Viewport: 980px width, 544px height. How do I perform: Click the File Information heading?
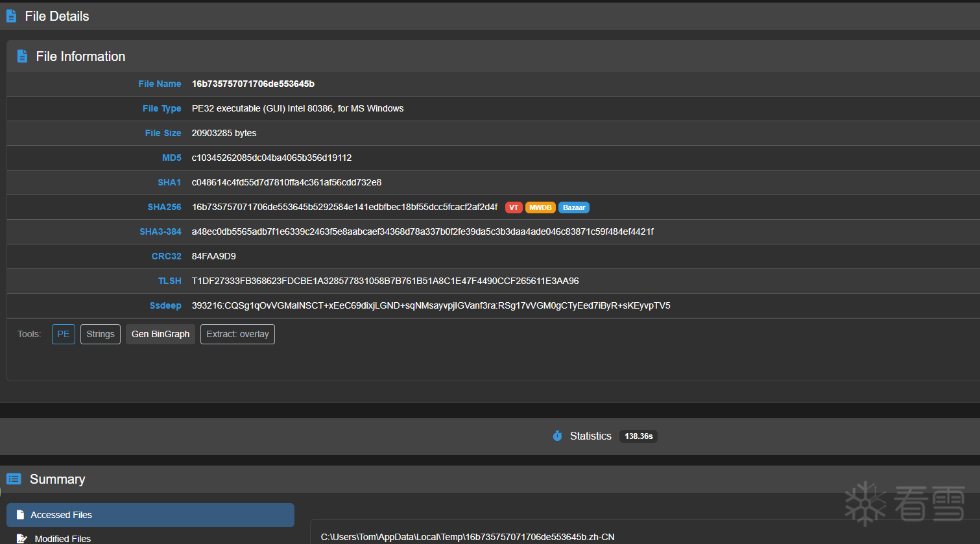pyautogui.click(x=80, y=56)
